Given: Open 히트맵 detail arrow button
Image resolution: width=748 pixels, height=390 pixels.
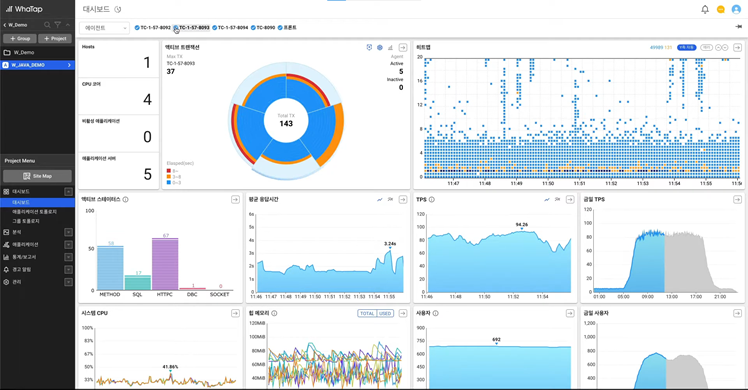Looking at the screenshot, I should 738,48.
